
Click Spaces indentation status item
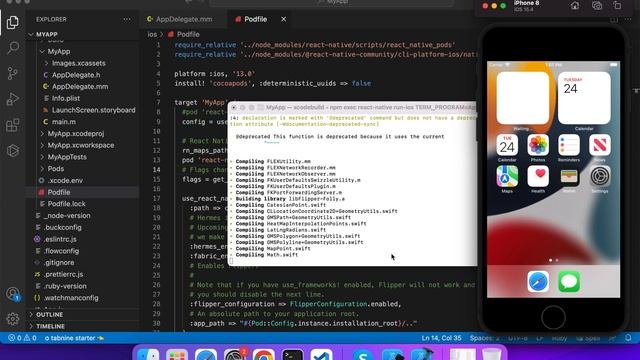[x=484, y=338]
